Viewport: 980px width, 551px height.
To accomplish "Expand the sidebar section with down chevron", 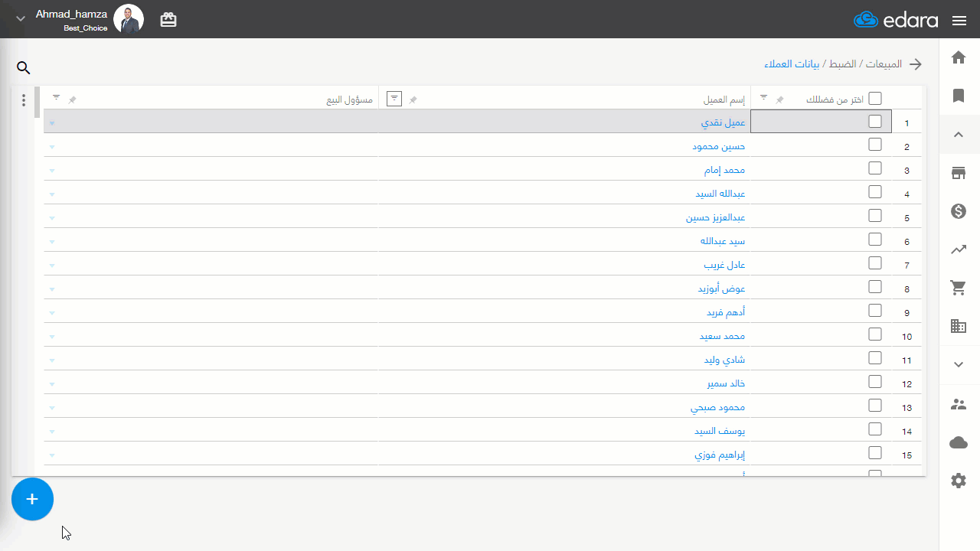I will pos(959,365).
